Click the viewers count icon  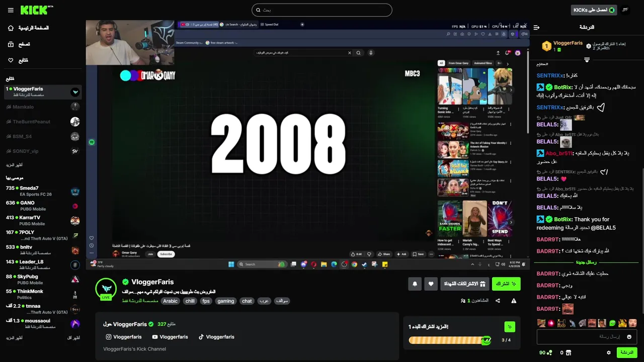coord(463,301)
